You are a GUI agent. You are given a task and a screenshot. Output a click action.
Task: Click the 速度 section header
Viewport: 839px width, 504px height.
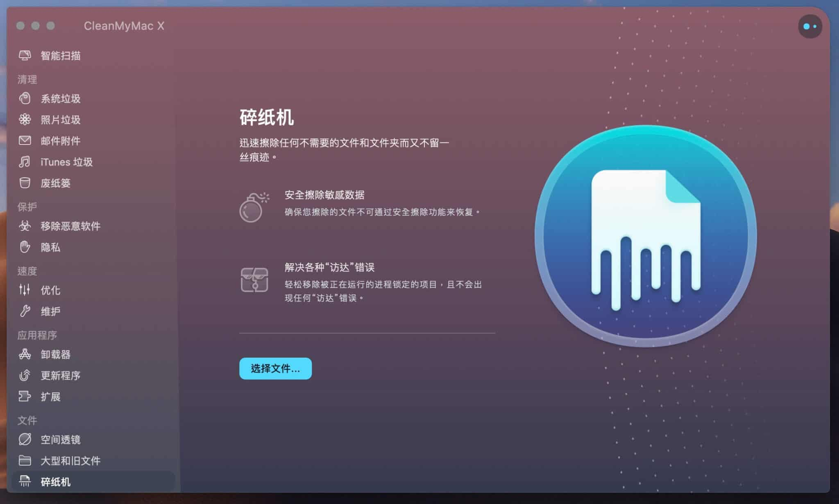pos(27,271)
